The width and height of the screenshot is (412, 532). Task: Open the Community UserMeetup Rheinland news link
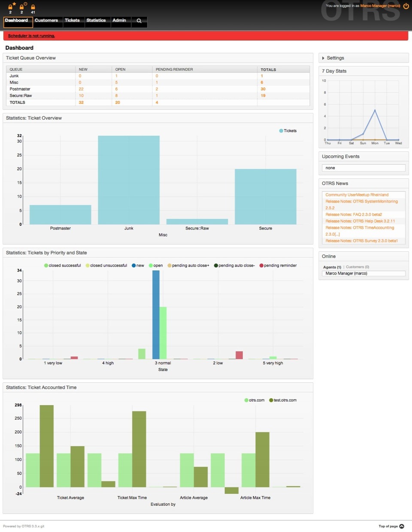[x=357, y=195]
